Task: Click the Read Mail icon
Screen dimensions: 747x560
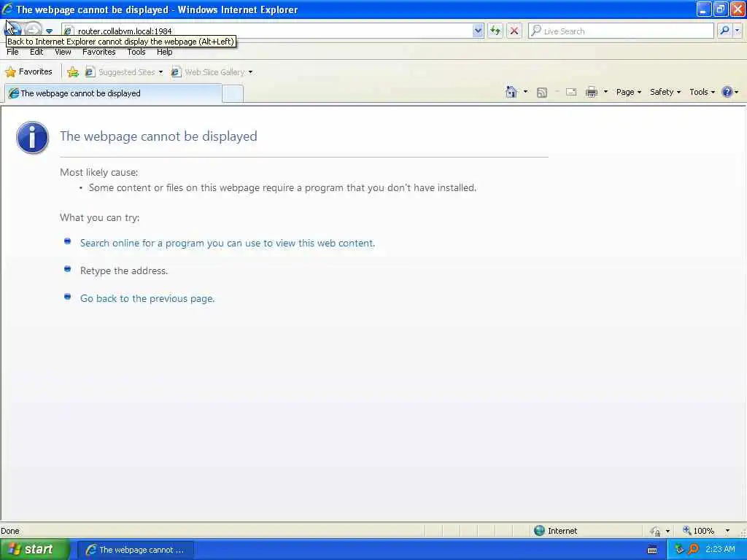Action: pos(571,93)
